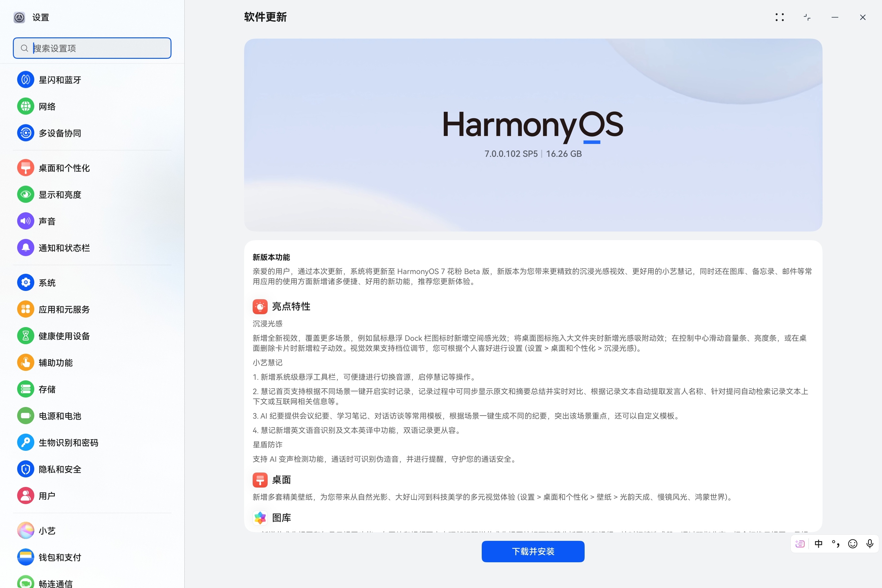Viewport: 882px width, 588px height.
Task: Click the 系统 gear icon
Action: pyautogui.click(x=25, y=283)
